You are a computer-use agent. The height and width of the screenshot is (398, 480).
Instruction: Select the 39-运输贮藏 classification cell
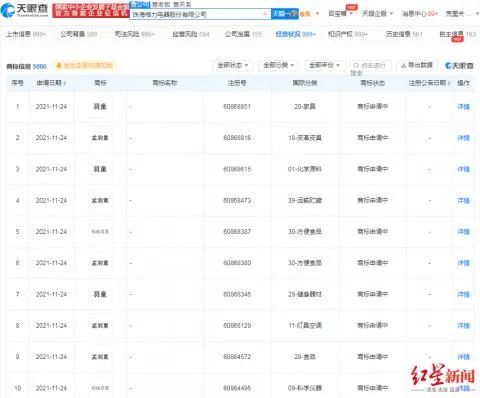pyautogui.click(x=305, y=201)
